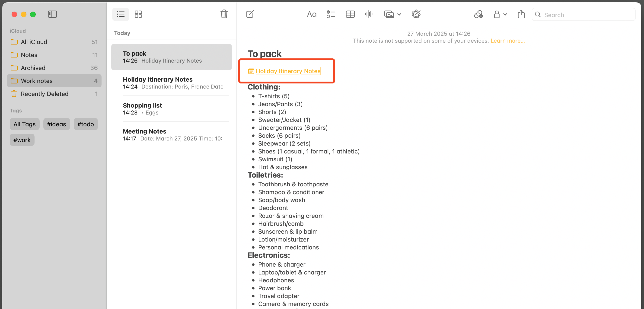This screenshot has width=644, height=309.
Task: Switch to gallery view
Action: tap(138, 14)
